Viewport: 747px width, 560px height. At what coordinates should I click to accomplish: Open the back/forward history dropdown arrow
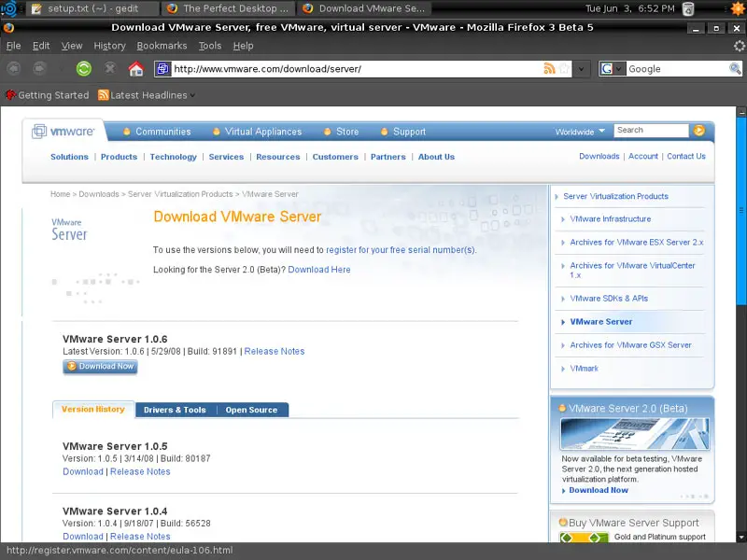[61, 68]
